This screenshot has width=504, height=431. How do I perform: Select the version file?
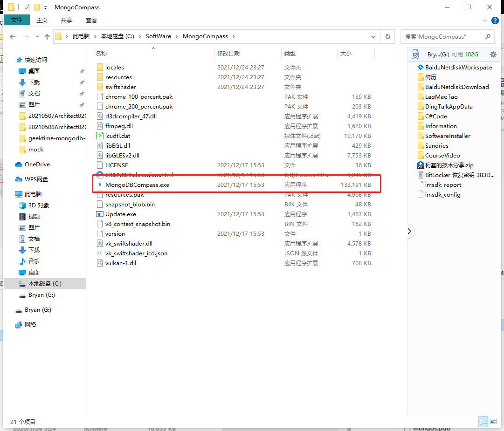[x=115, y=233]
